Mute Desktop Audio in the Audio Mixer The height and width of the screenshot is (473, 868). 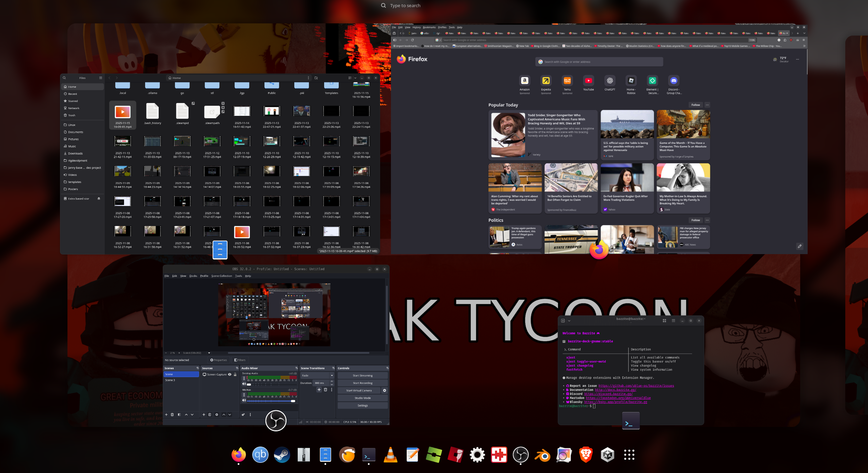point(244,384)
